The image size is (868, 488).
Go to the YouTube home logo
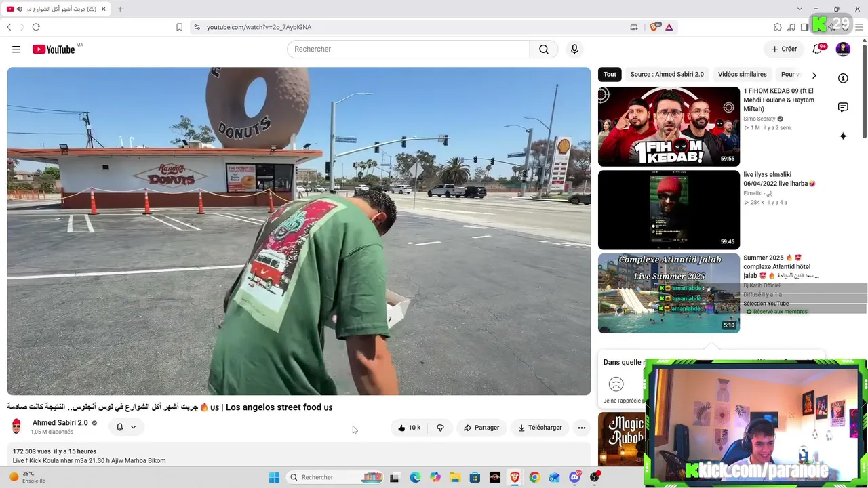coord(54,49)
